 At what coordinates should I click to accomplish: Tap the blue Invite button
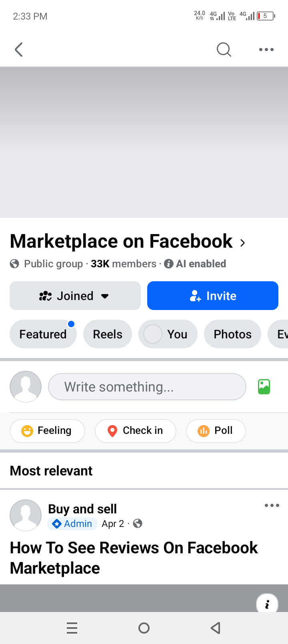pos(213,296)
